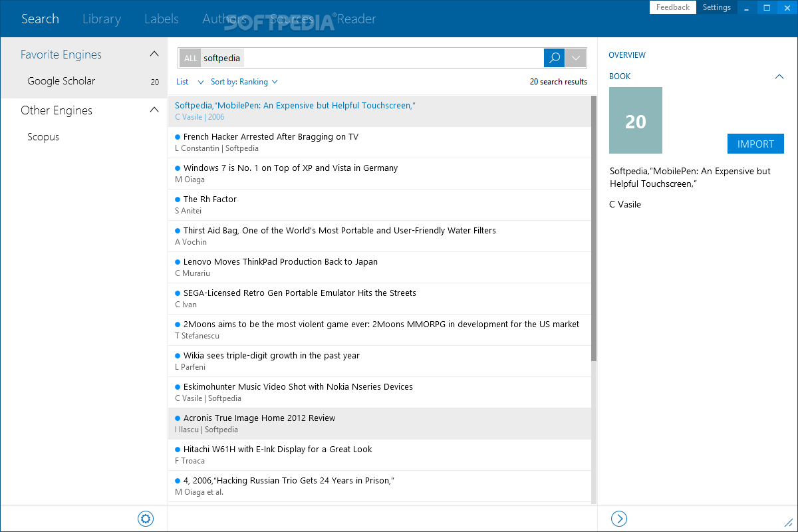Select result "MobilePen: An Expensive but Helpful Touchscreen"
Screen dimensions: 798x532
point(379,111)
